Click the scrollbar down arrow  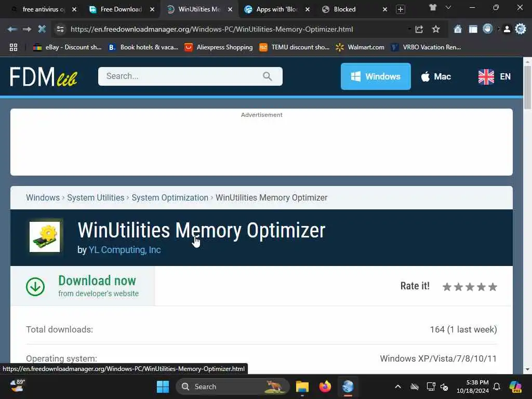(x=527, y=369)
